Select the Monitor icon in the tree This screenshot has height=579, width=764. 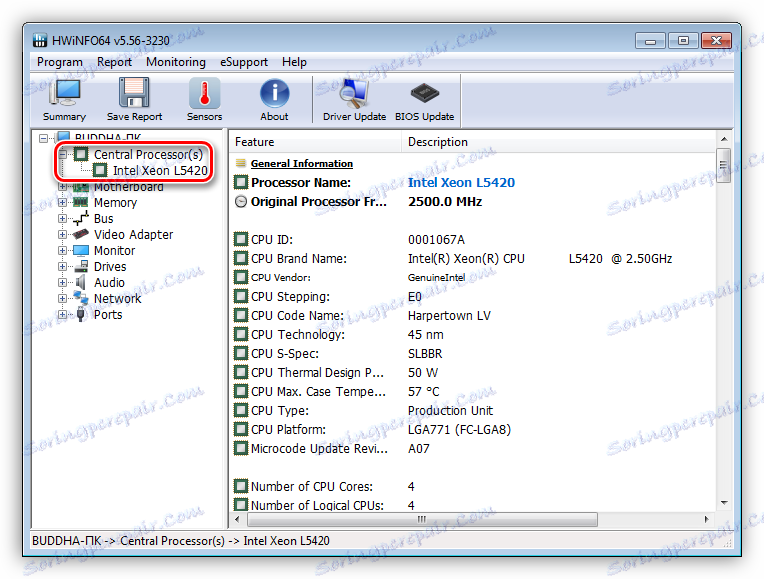click(x=80, y=251)
